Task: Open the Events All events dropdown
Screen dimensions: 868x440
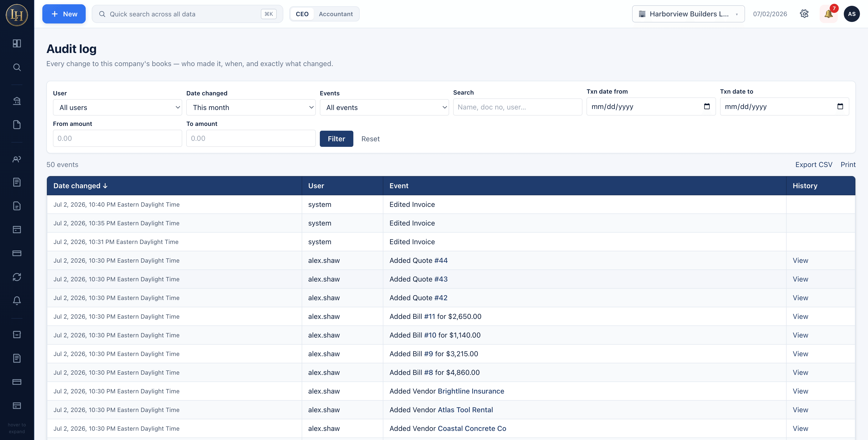Action: [384, 107]
